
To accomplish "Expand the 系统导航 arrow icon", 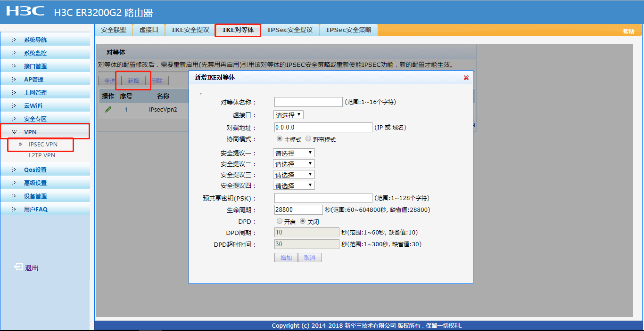I will pyautogui.click(x=14, y=40).
